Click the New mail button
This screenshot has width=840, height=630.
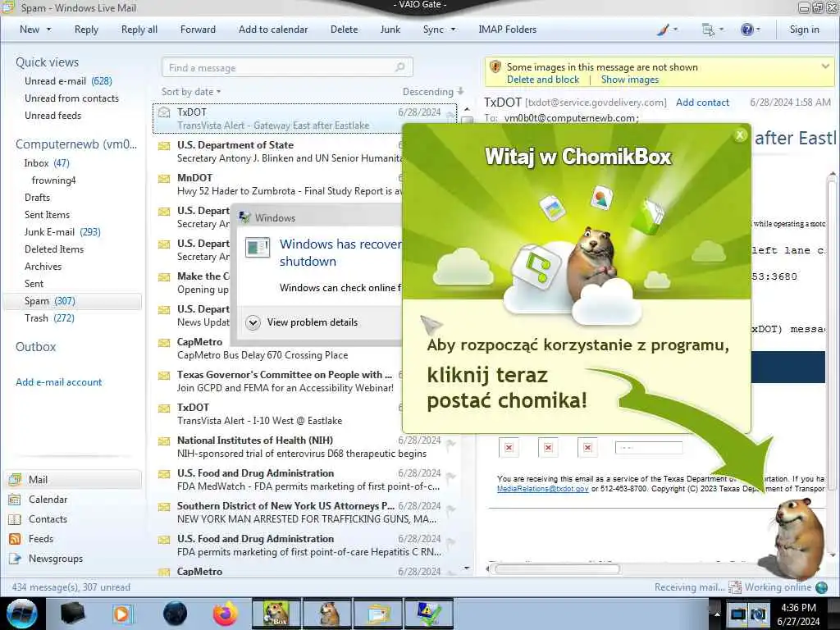[x=30, y=30]
